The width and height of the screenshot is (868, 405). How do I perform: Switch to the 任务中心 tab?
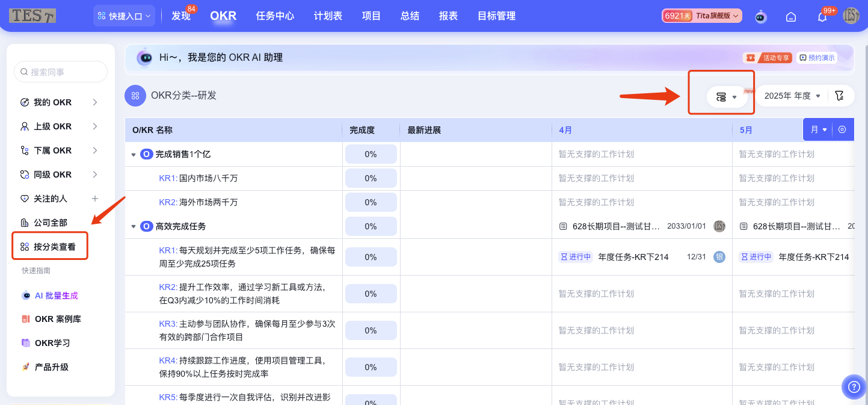pos(275,16)
